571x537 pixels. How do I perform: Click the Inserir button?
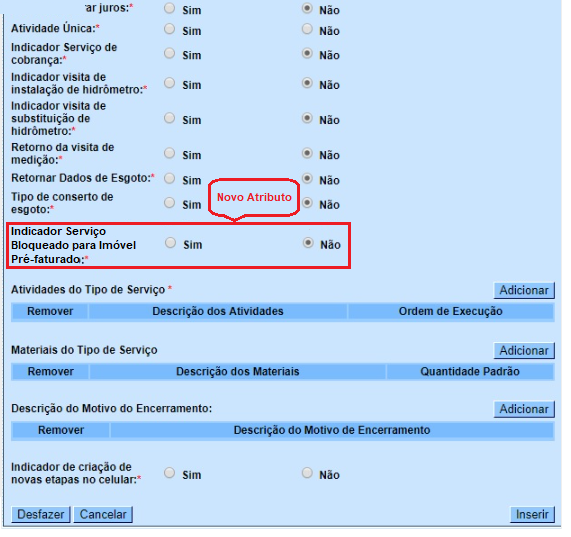click(532, 514)
